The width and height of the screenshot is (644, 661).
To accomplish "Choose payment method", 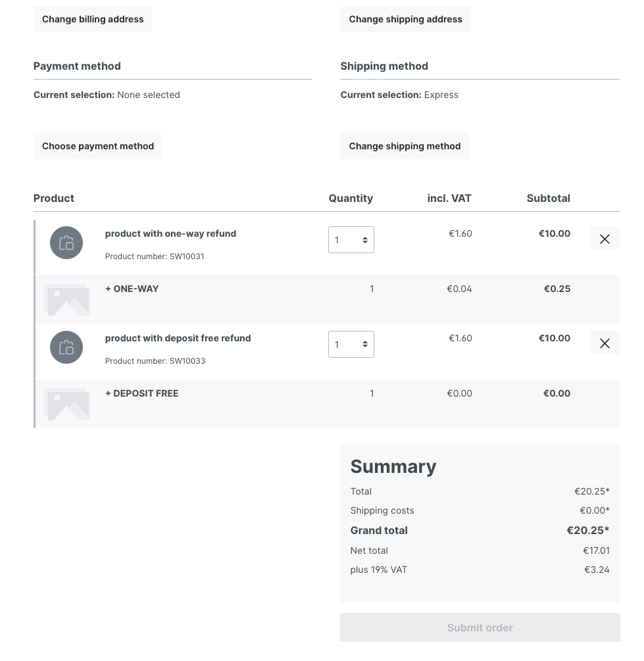I will pyautogui.click(x=98, y=146).
